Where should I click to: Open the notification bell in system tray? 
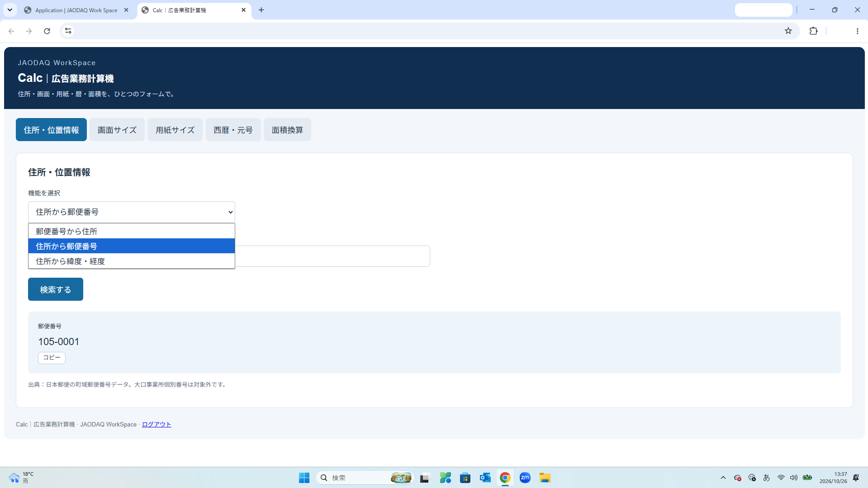[856, 478]
